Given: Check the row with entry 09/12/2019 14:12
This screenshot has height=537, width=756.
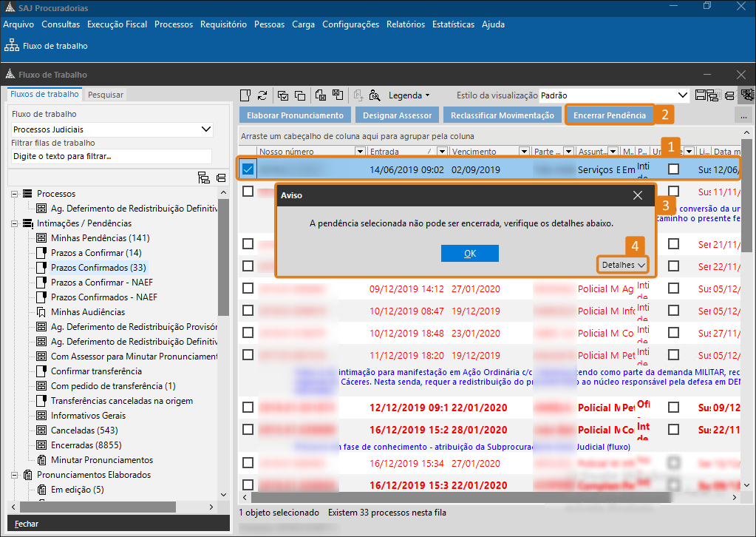Looking at the screenshot, I should pos(248,288).
